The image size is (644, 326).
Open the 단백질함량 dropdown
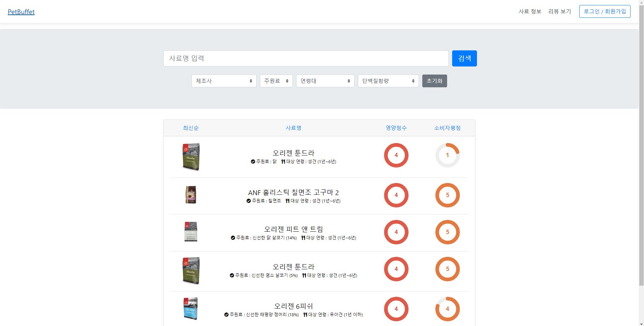point(388,81)
